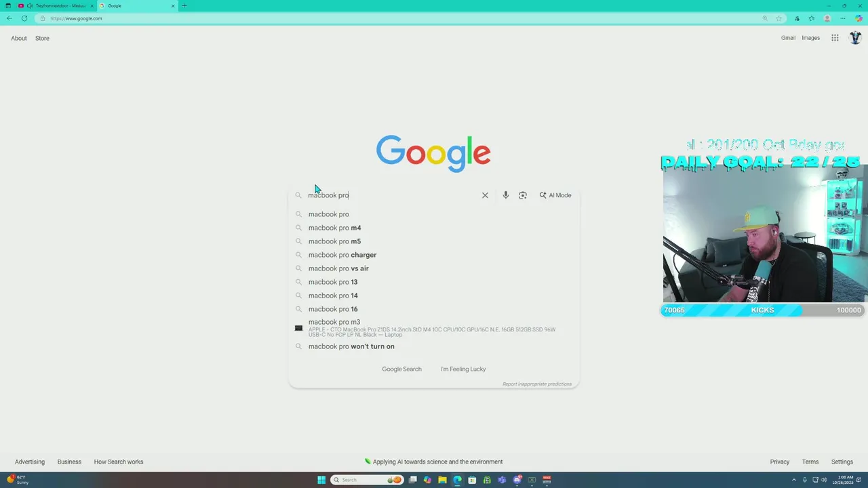Open taskbar weather widget
The height and width of the screenshot is (488, 868).
coord(18,480)
